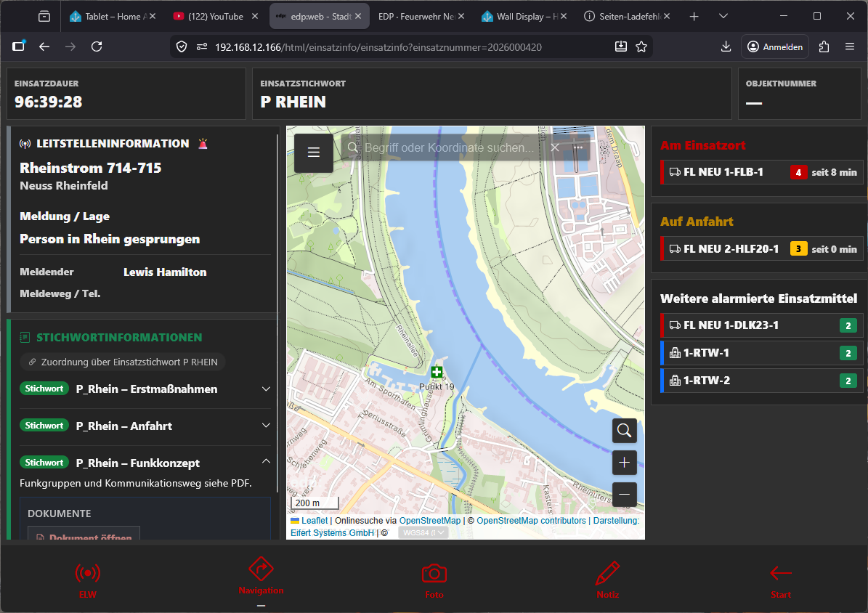Open the OpenStreetMap contributors link

tap(530, 521)
